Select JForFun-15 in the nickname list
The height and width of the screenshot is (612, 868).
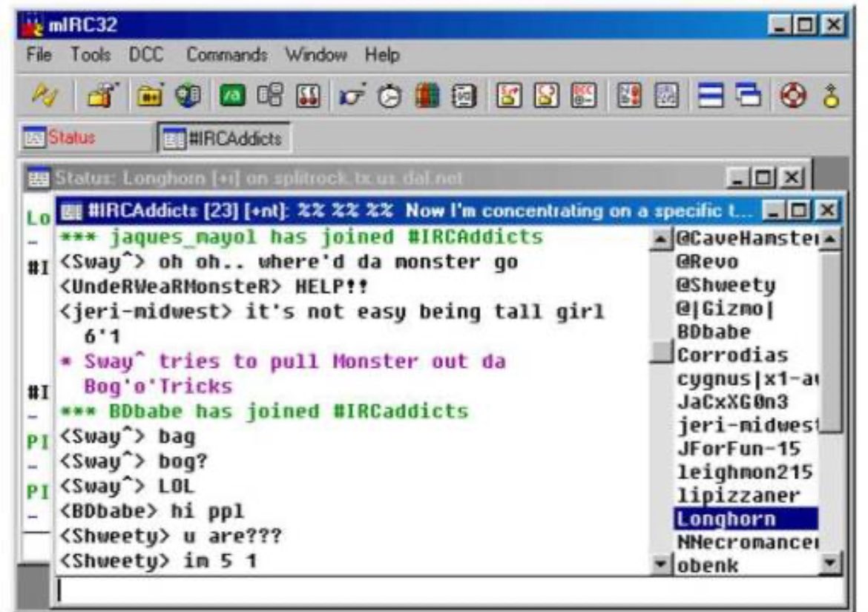pos(746,449)
